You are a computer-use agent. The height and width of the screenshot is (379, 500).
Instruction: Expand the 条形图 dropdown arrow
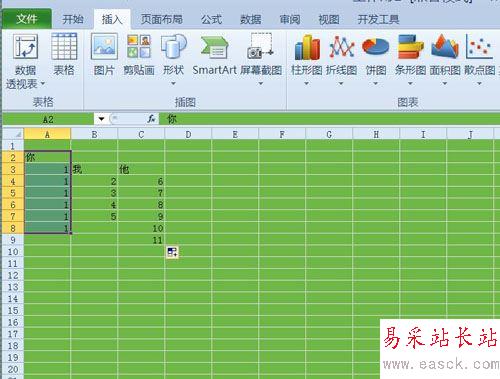tap(410, 83)
